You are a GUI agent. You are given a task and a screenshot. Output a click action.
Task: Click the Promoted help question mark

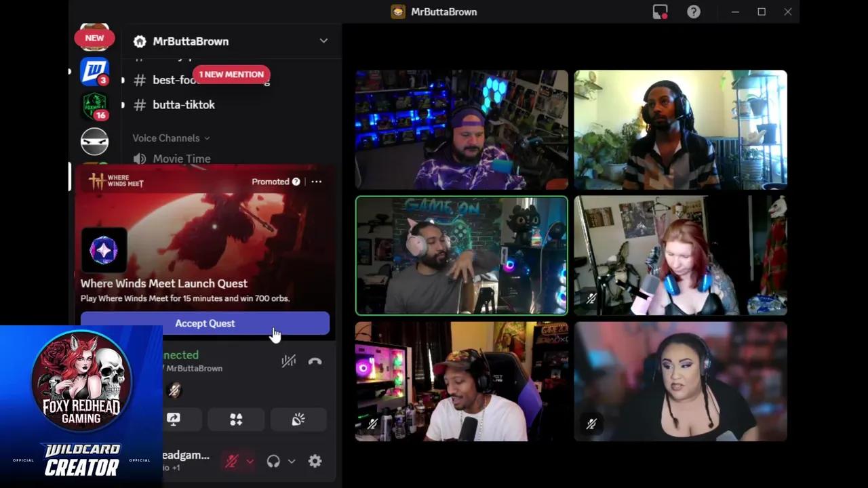coord(296,182)
